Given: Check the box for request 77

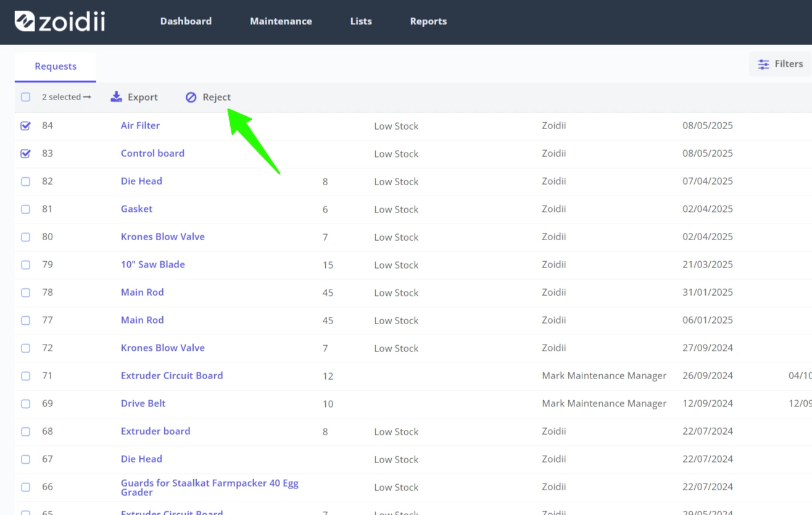Looking at the screenshot, I should click(x=25, y=320).
